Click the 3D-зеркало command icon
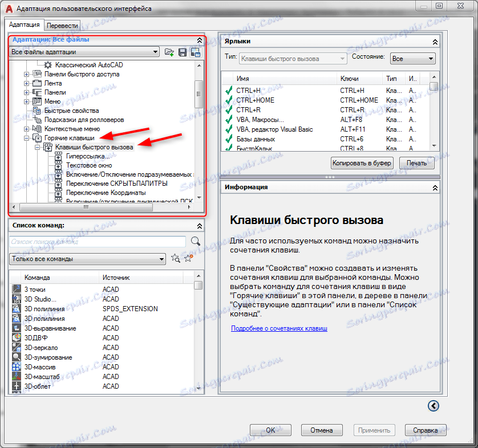This screenshot has width=478, height=448. [17, 347]
